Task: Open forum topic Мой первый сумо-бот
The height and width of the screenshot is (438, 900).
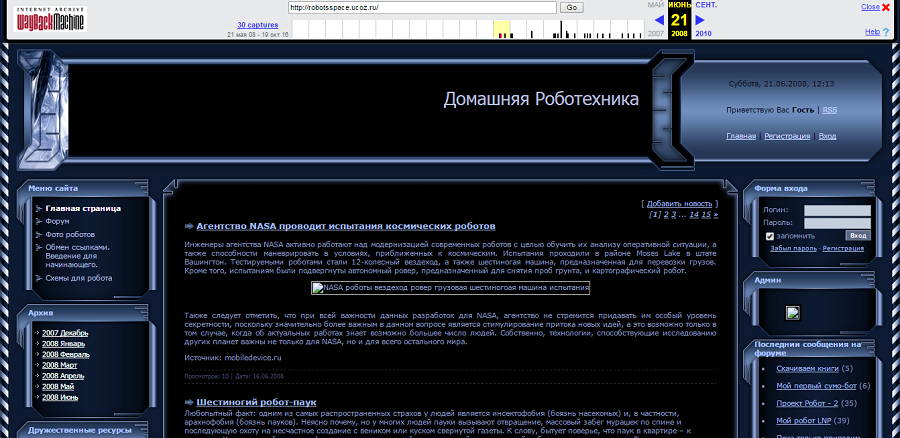Action: click(x=817, y=386)
